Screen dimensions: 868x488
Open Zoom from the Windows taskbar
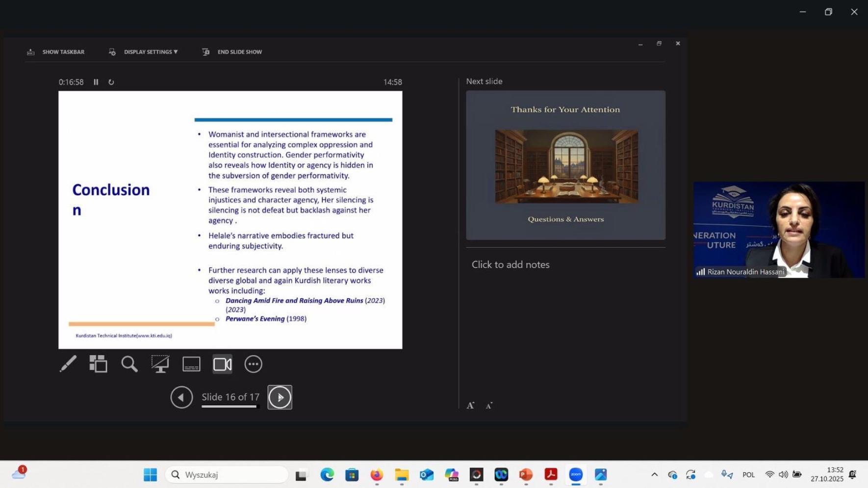[x=576, y=474]
